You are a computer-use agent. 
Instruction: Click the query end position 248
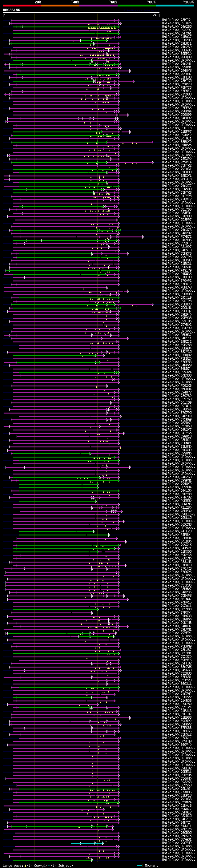click(155, 15)
